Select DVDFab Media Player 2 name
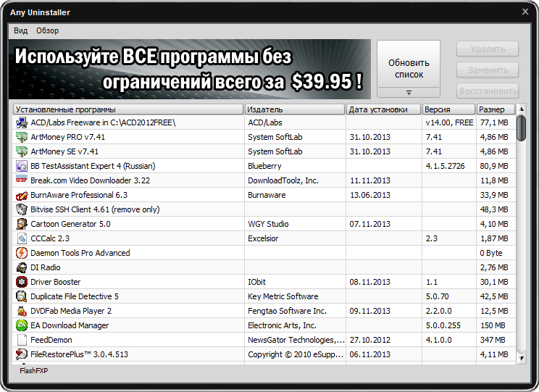539x392 pixels. coord(71,311)
